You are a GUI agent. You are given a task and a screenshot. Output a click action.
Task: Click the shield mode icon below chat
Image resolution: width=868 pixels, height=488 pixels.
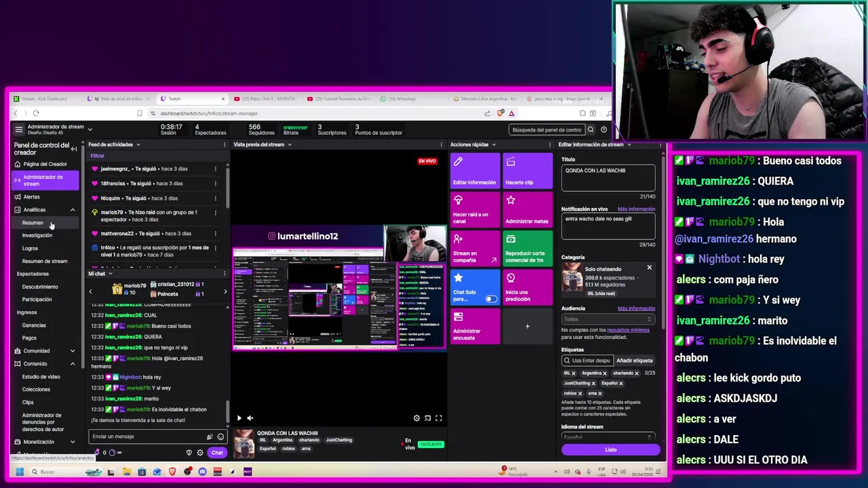(189, 453)
